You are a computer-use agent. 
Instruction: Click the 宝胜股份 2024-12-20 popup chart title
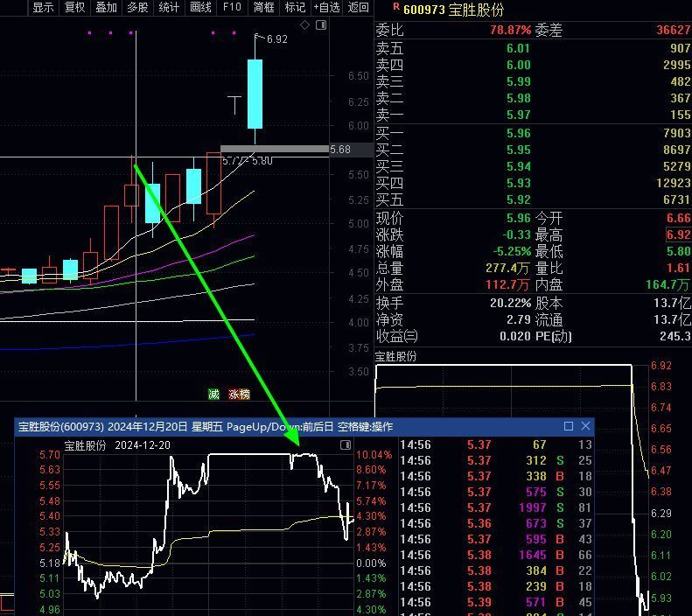(117, 444)
